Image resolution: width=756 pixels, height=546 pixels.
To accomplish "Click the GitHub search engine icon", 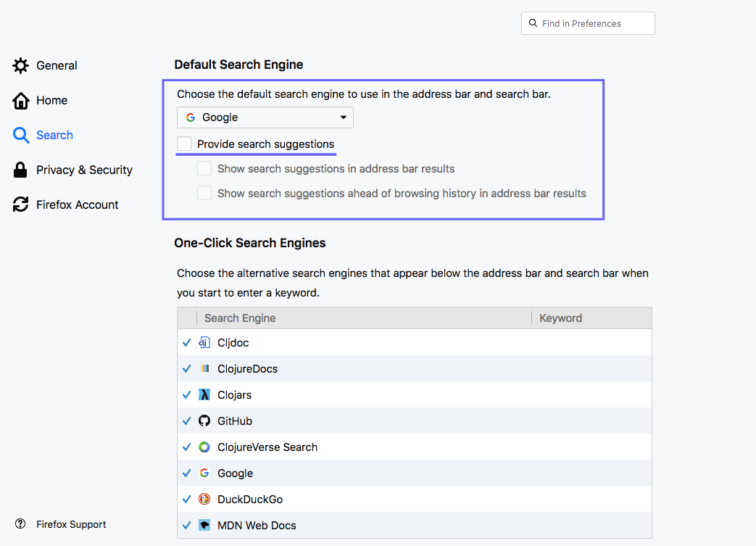I will pos(204,421).
